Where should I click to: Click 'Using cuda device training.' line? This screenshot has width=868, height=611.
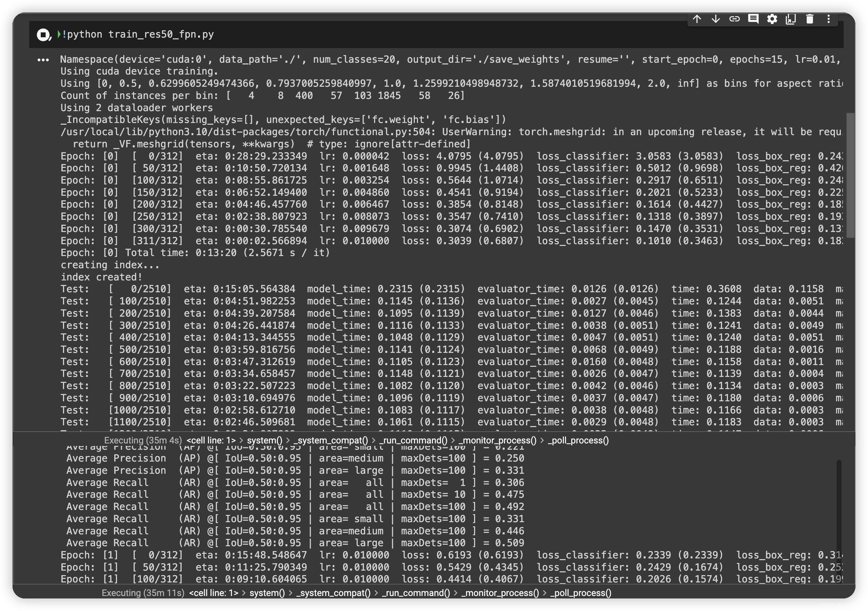139,71
